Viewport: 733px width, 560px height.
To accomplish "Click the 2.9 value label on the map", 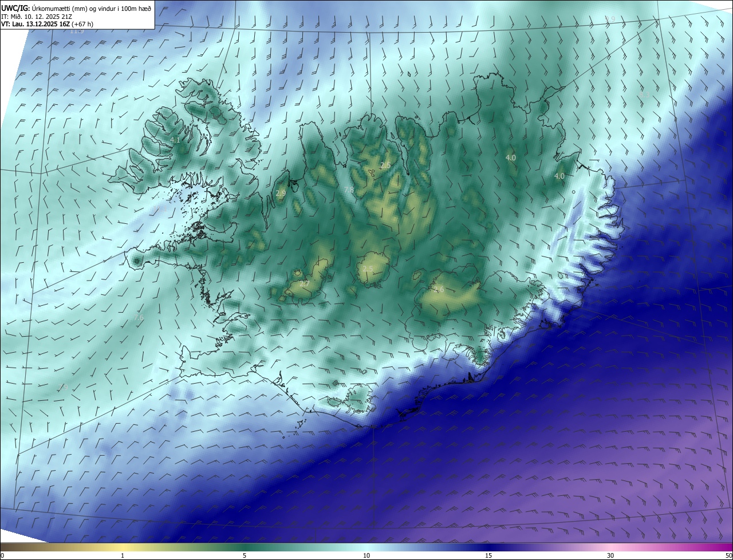I will [281, 194].
